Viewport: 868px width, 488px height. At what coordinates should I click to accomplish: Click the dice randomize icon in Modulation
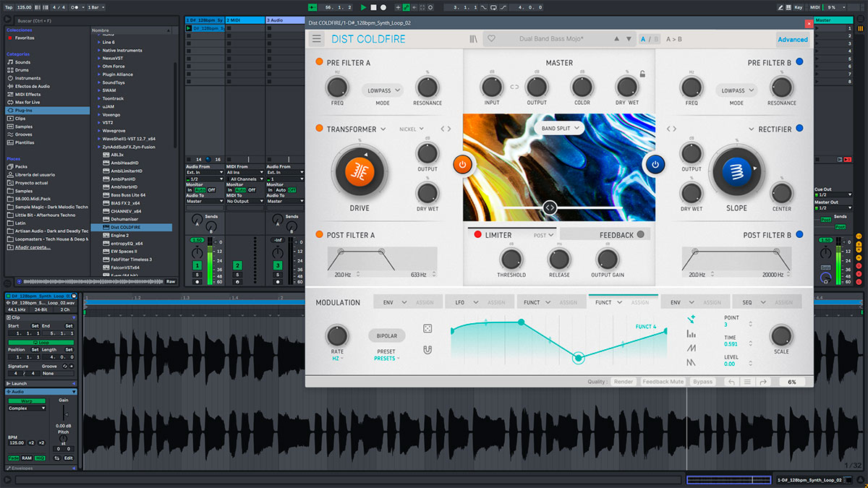click(x=427, y=329)
